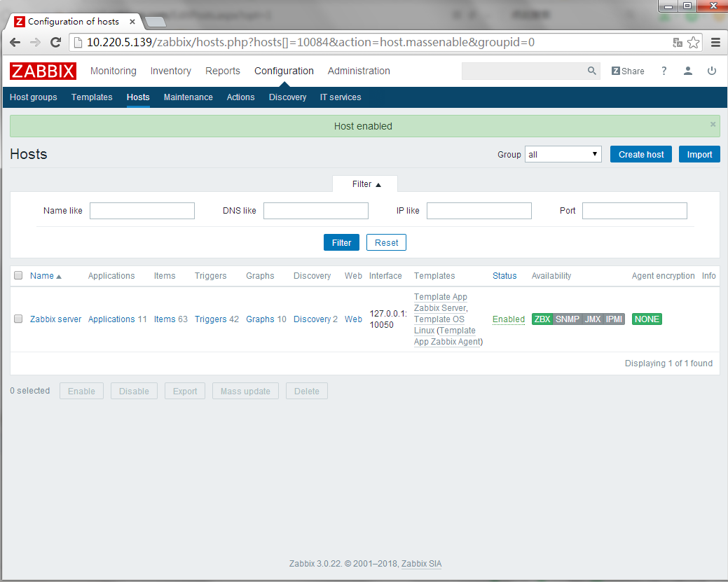The image size is (728, 582).
Task: Apply the blue Filter button
Action: click(x=341, y=243)
